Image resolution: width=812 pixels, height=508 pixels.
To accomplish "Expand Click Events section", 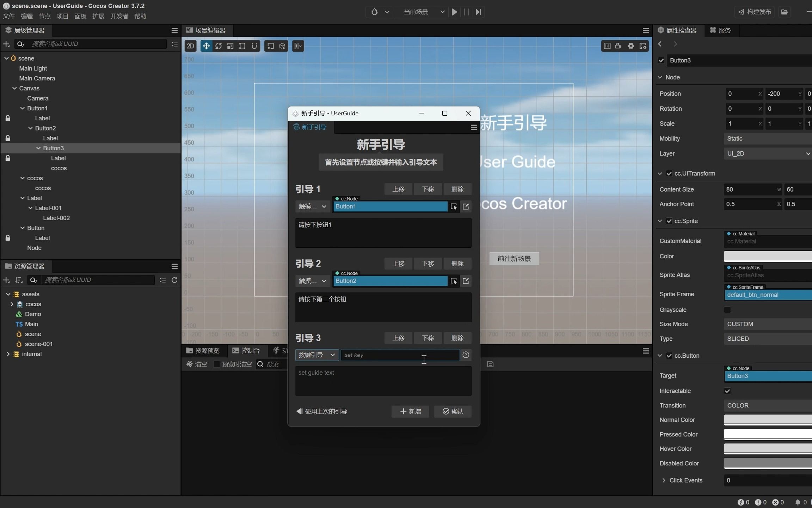I will pos(664,480).
